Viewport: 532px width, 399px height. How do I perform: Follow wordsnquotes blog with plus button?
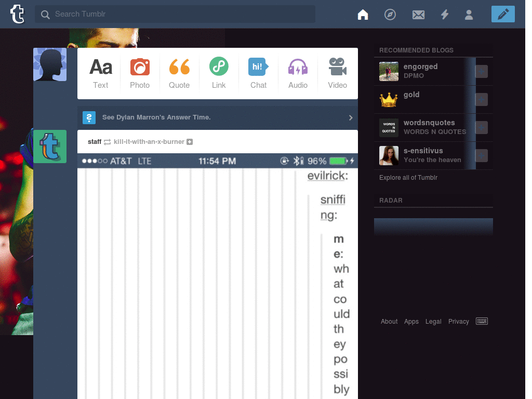coord(482,128)
